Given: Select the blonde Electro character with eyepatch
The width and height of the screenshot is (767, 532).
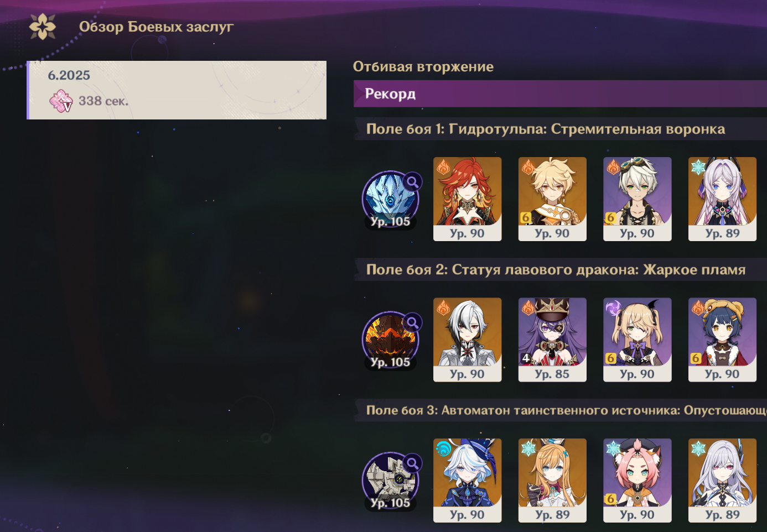Looking at the screenshot, I should pyautogui.click(x=637, y=340).
